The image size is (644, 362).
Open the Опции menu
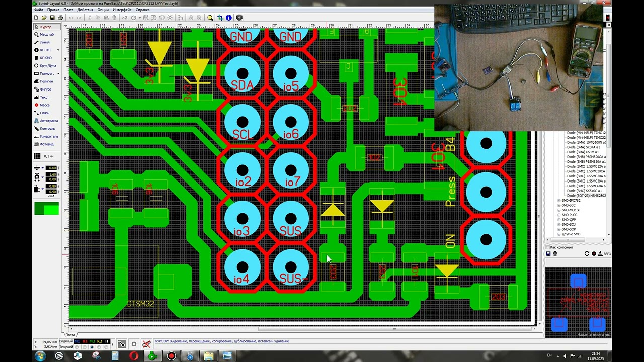click(103, 10)
